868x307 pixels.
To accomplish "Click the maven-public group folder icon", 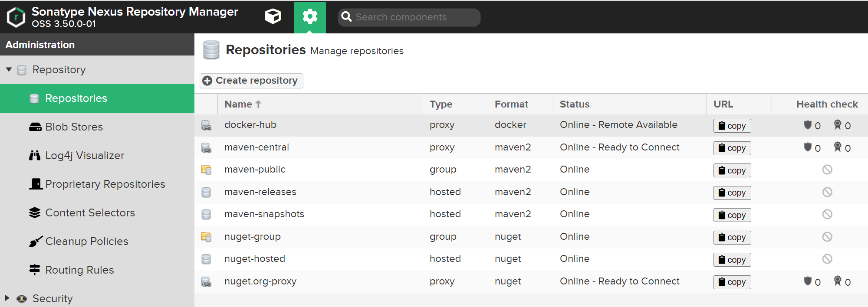I will click(206, 170).
